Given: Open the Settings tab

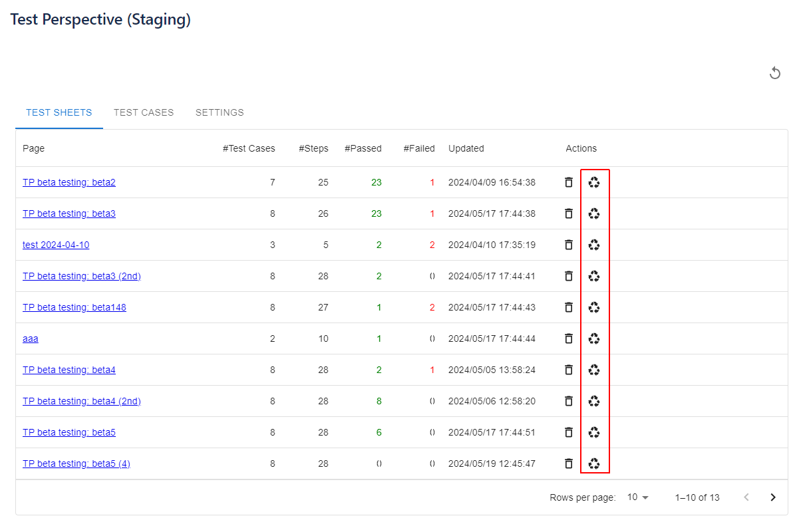Looking at the screenshot, I should tap(220, 112).
